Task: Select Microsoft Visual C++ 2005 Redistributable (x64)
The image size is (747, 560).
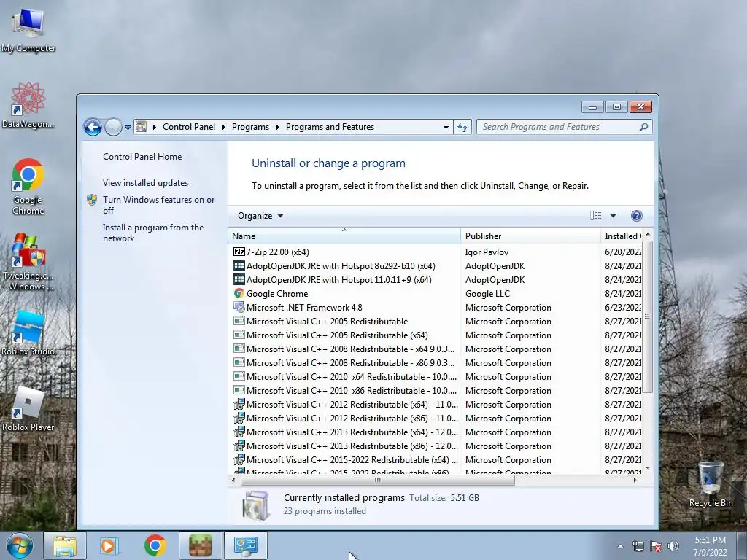Action: (435, 335)
